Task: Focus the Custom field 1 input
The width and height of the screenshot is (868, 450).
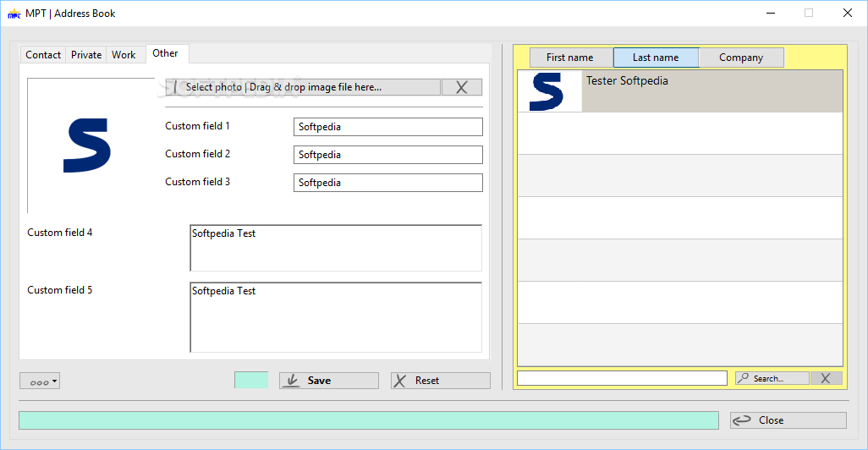Action: pos(388,127)
